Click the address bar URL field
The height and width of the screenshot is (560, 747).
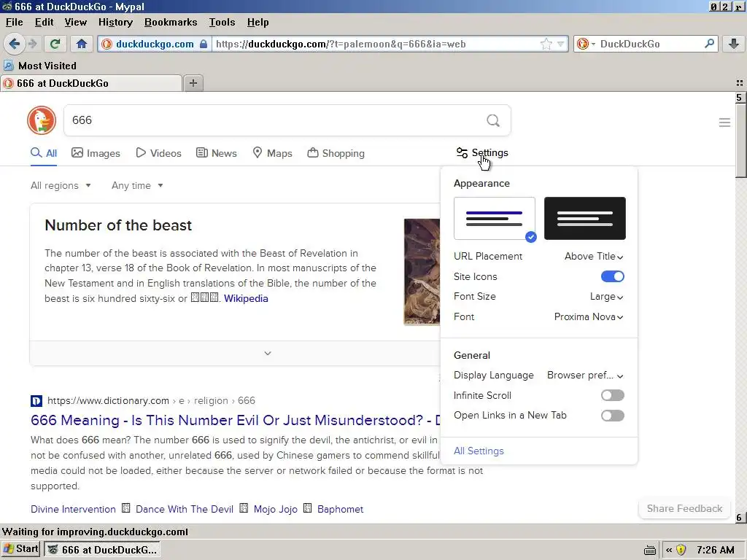click(x=376, y=44)
